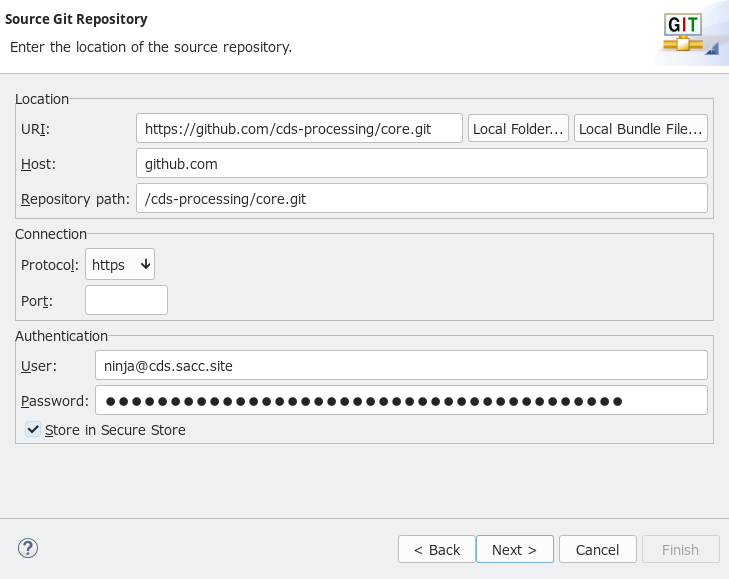The width and height of the screenshot is (729, 579).
Task: Uncheck Store in Secure Store
Action: point(35,430)
